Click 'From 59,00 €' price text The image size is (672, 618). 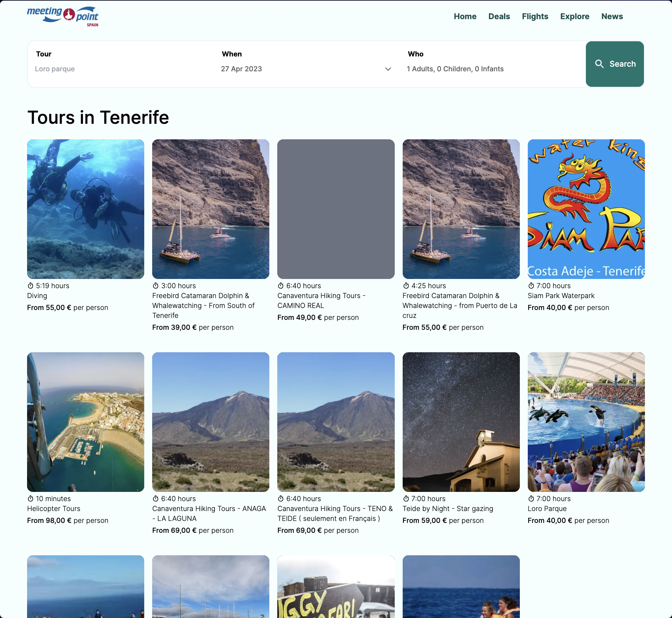424,520
